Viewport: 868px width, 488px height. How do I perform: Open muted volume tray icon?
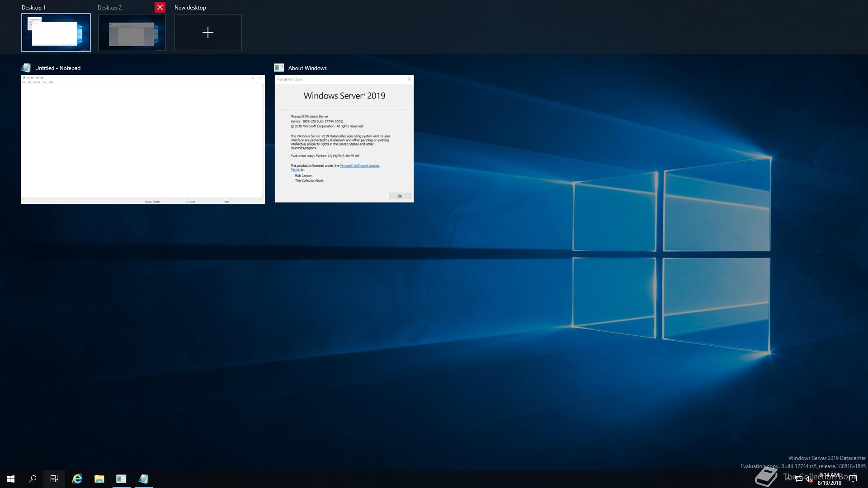(x=809, y=479)
